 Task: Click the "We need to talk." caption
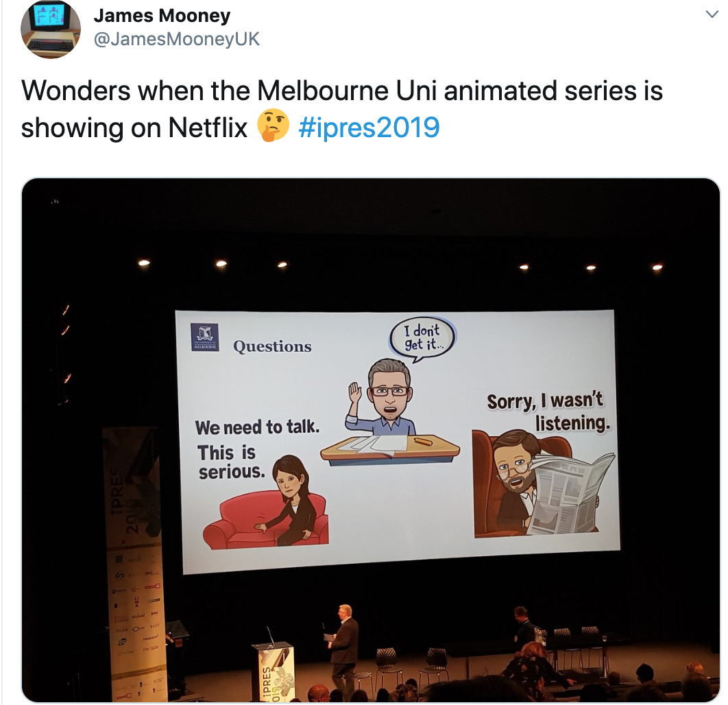click(x=257, y=427)
